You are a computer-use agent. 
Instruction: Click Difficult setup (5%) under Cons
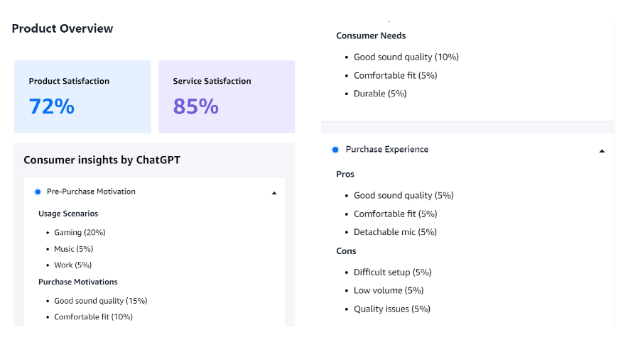pyautogui.click(x=392, y=272)
